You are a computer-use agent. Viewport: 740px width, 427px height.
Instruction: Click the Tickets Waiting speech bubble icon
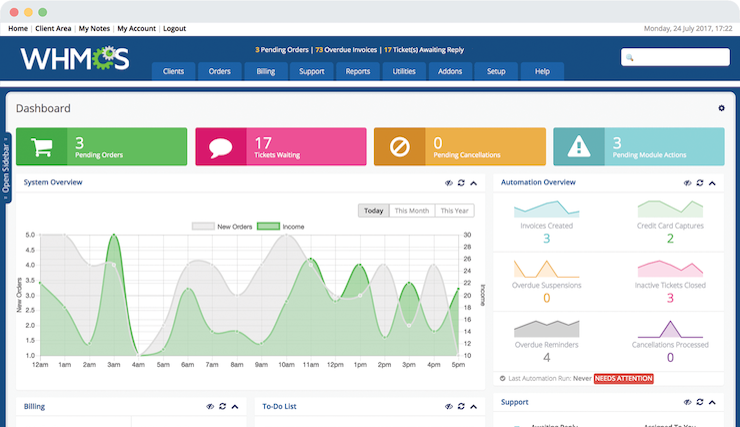(x=220, y=147)
